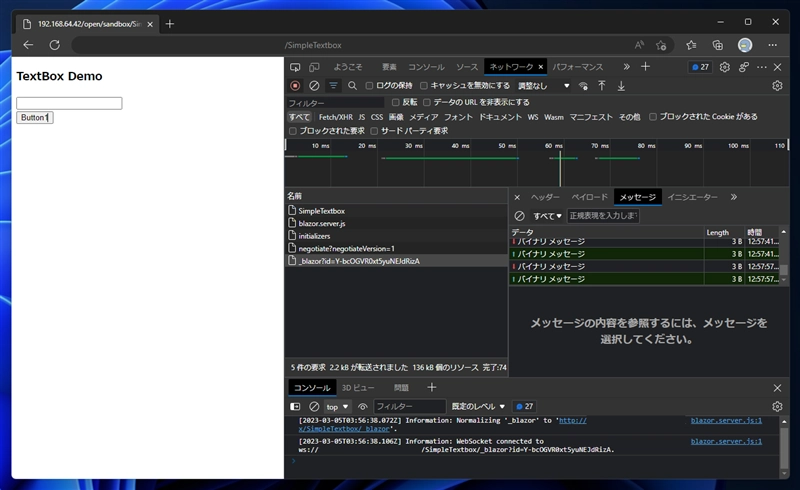Reload the page with the refresh icon
This screenshot has width=800, height=490.
point(55,45)
